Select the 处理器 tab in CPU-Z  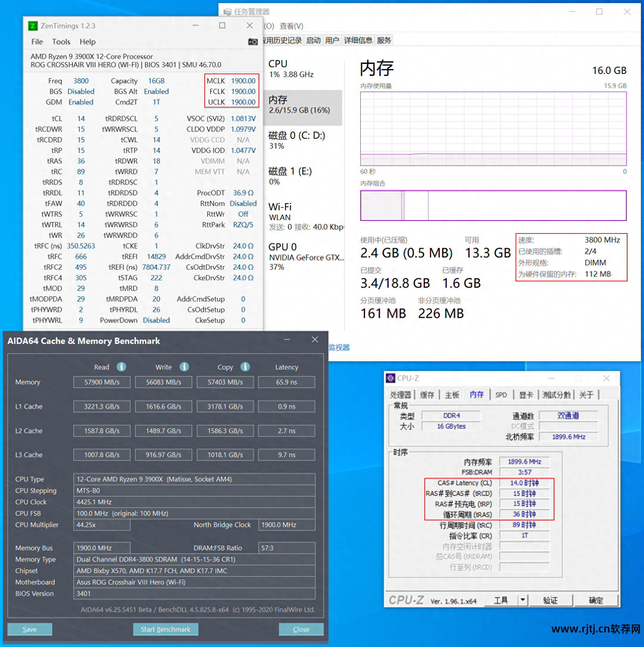(x=400, y=395)
